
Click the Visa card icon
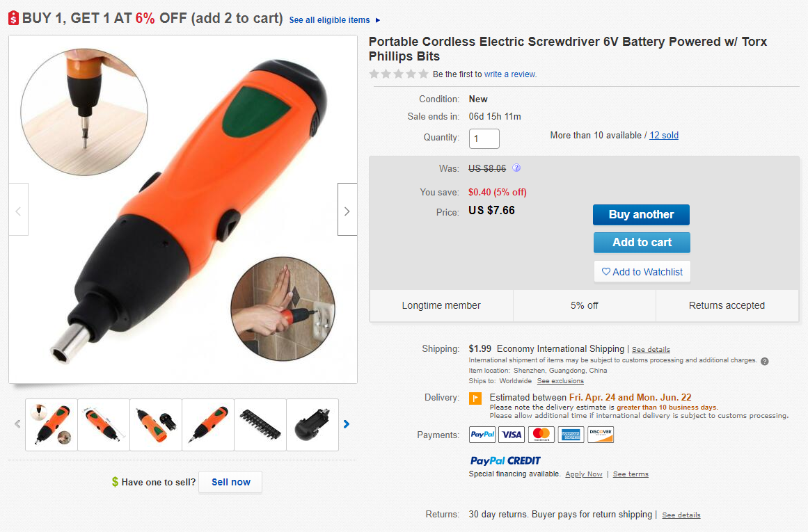(512, 435)
